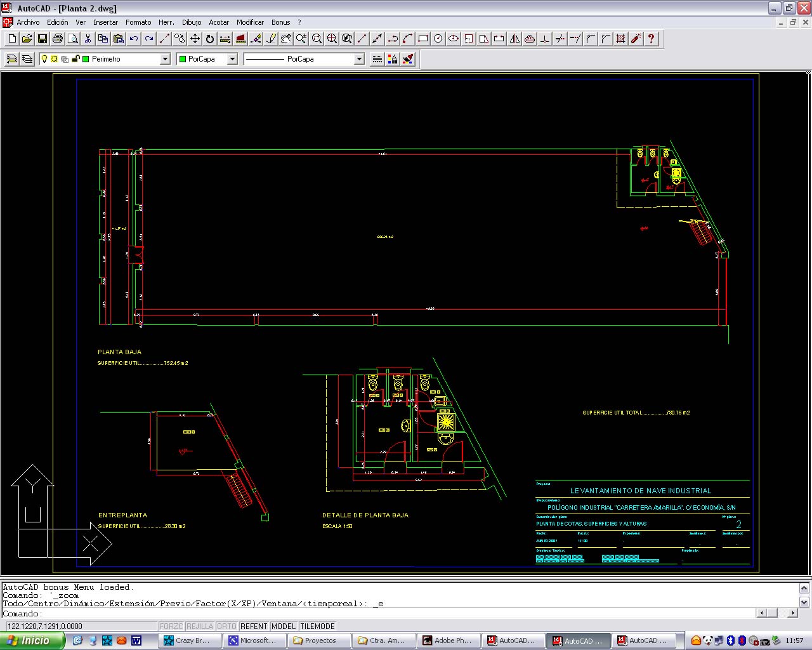Open the Perimetro layer dropdown
The height and width of the screenshot is (650, 812).
(165, 59)
